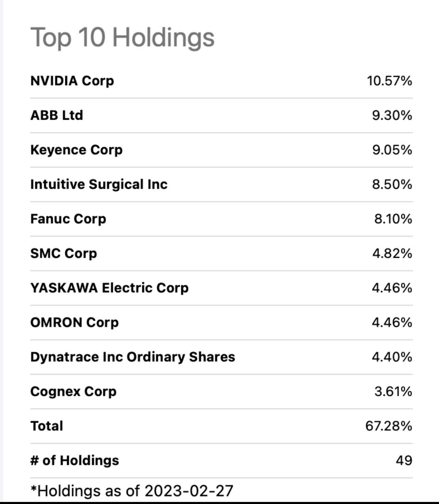
Task: Open the Keyence Corp holding link
Action: coord(76,150)
